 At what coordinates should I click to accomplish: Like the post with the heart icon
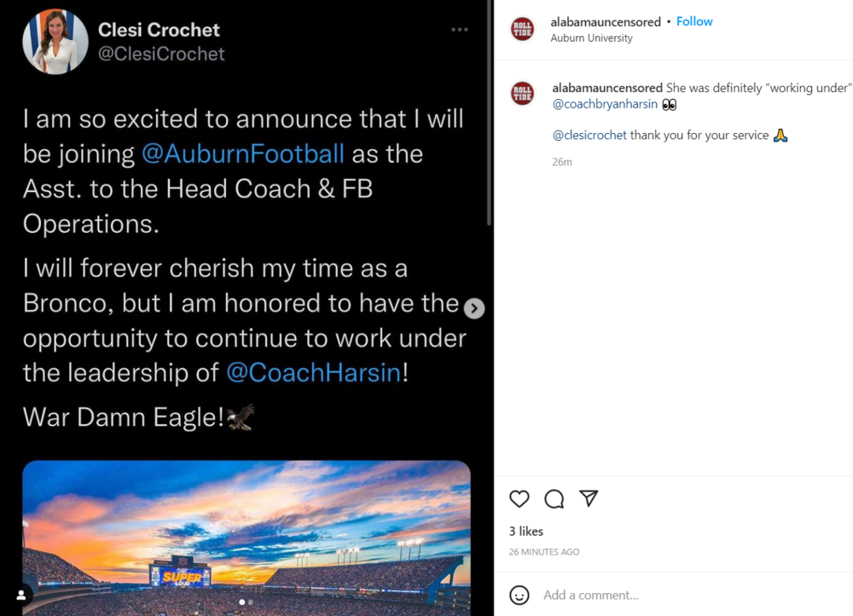pos(519,499)
